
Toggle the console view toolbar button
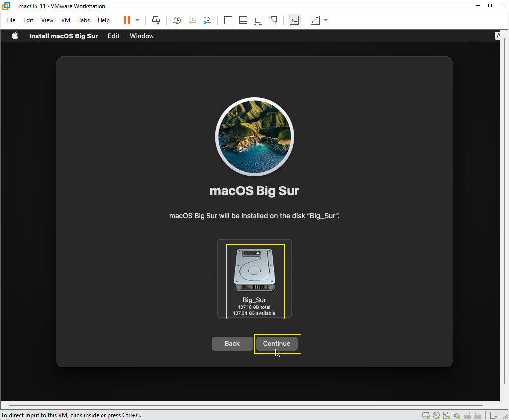(294, 20)
